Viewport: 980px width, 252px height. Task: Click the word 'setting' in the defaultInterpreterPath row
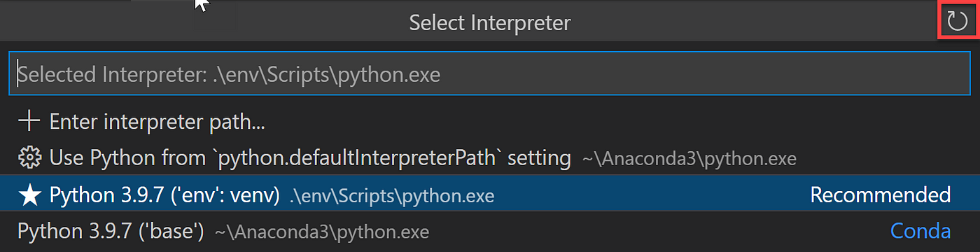540,158
